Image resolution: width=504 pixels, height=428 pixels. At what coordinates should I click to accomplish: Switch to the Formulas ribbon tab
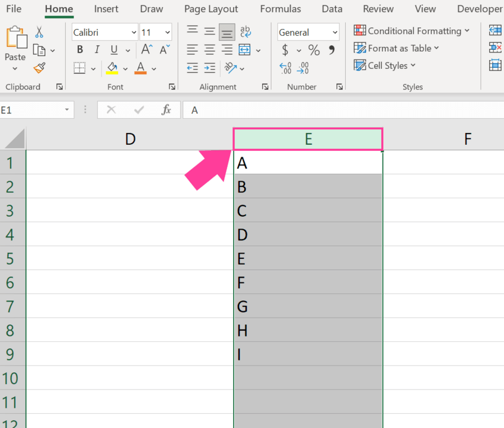tap(280, 9)
